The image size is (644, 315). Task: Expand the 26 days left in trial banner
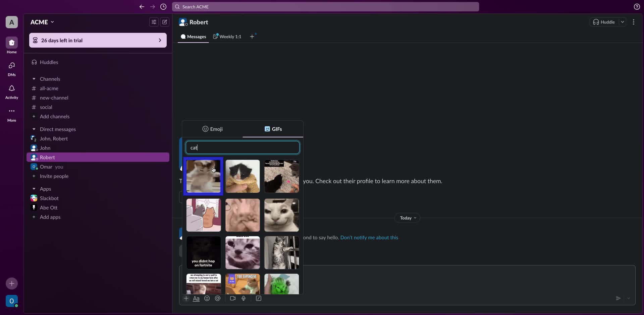[160, 40]
